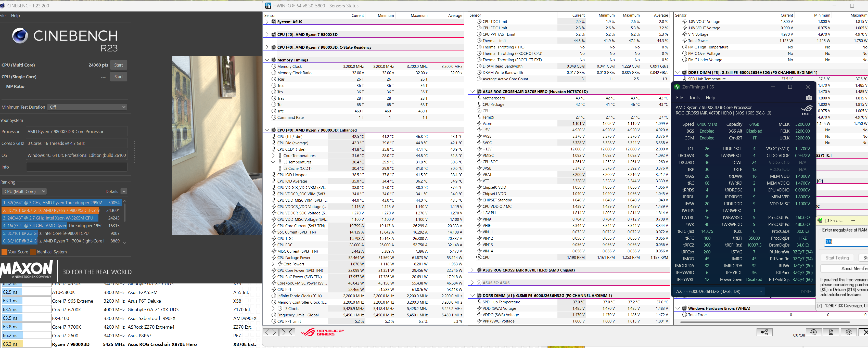Screen dimensions: 868x348
Task: Open CPU (Multi Core) ranking dropdown
Action: click(x=24, y=191)
